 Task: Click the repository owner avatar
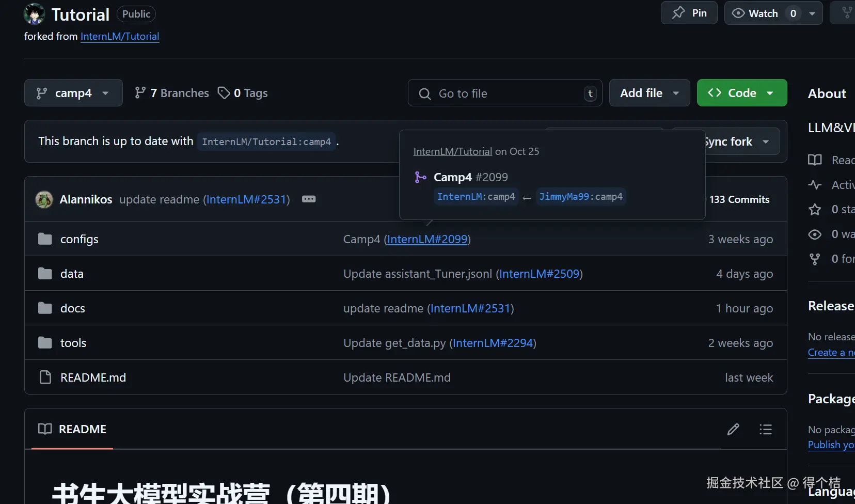coord(34,14)
